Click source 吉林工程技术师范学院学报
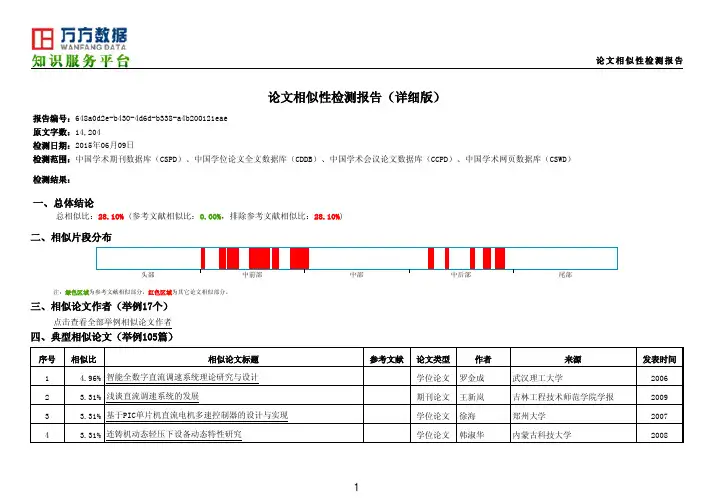 click(563, 397)
